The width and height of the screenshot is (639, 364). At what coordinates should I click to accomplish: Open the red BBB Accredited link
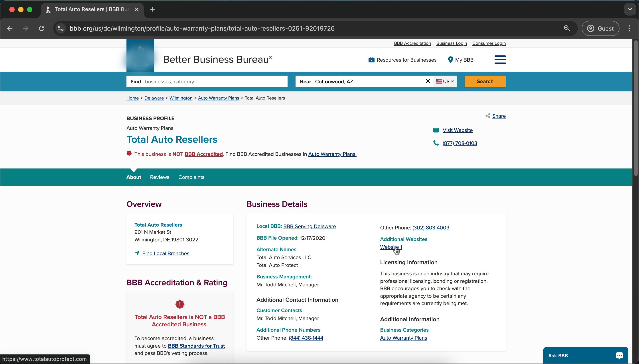point(203,154)
